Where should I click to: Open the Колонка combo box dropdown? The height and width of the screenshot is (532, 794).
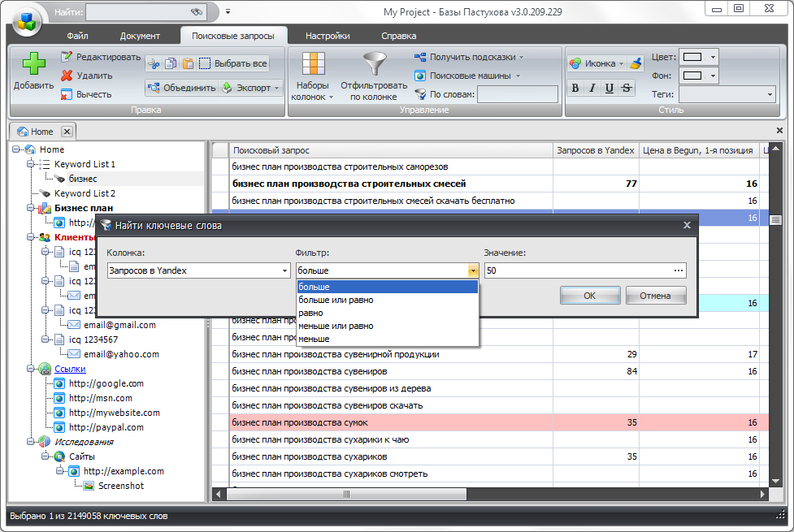point(284,270)
